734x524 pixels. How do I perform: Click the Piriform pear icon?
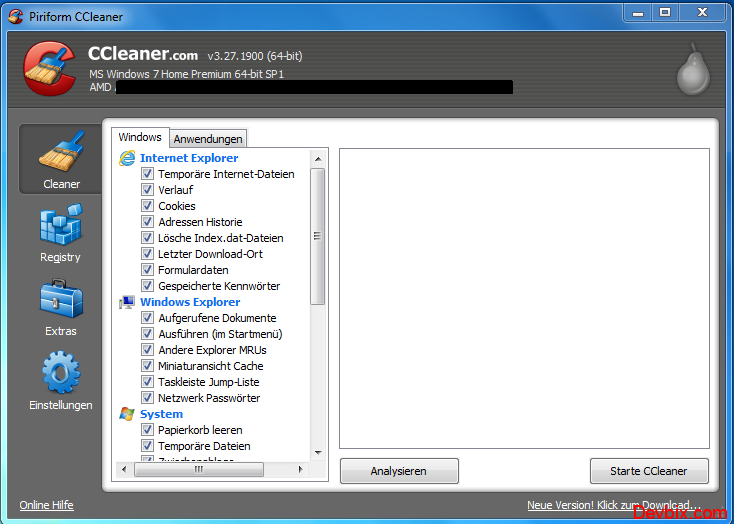pos(693,69)
